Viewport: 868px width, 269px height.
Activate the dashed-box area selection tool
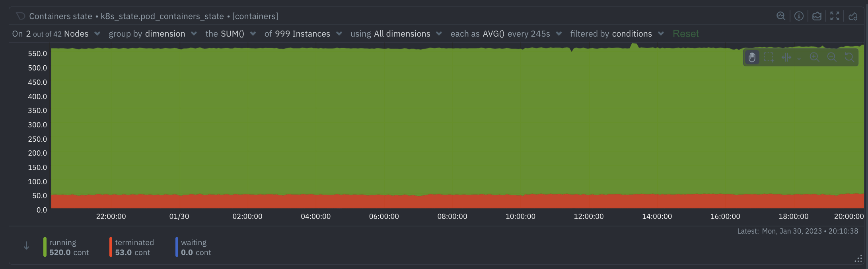(769, 57)
